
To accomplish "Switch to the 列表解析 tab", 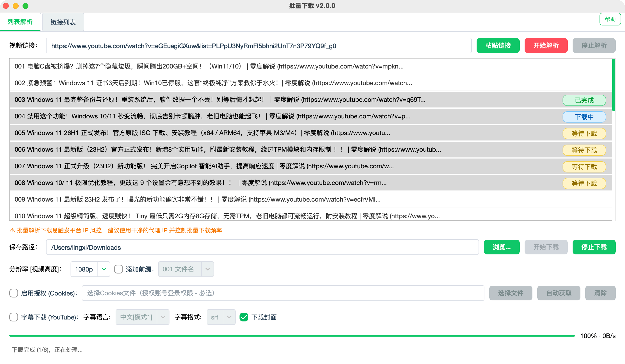I will 20,22.
